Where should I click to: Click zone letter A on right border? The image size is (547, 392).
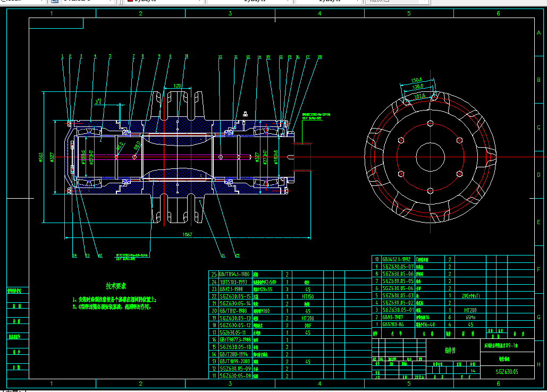click(538, 32)
